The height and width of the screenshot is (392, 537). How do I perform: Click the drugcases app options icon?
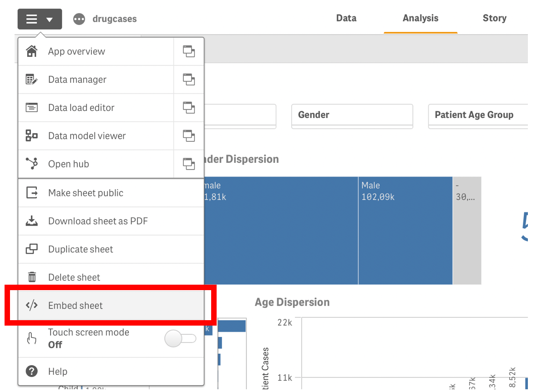coord(79,19)
